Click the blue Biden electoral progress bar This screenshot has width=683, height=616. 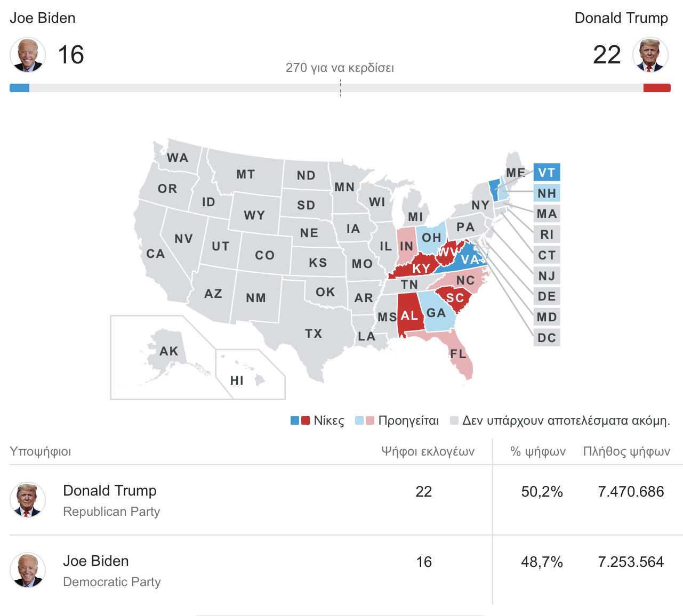(19, 88)
